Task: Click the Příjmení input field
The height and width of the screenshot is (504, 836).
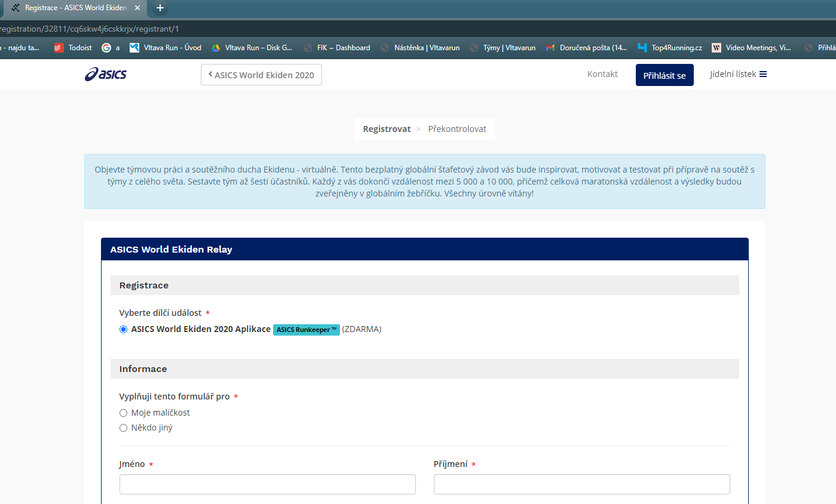Action: tap(582, 484)
